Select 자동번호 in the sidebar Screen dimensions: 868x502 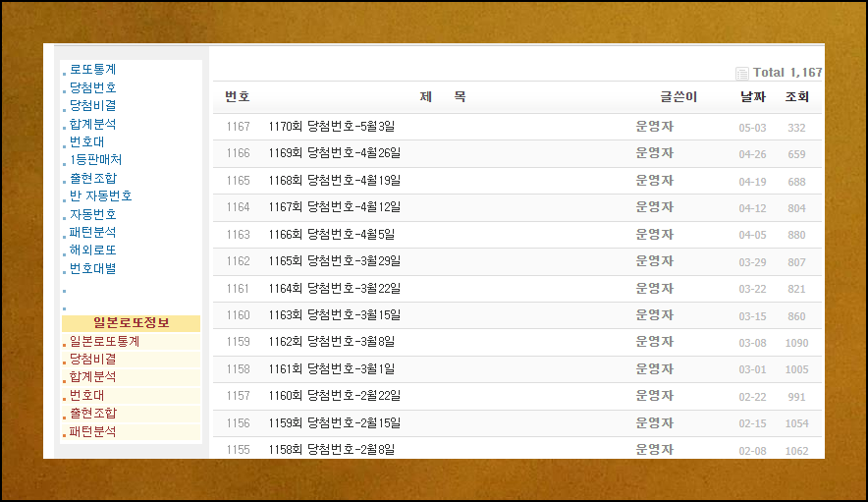tap(92, 214)
